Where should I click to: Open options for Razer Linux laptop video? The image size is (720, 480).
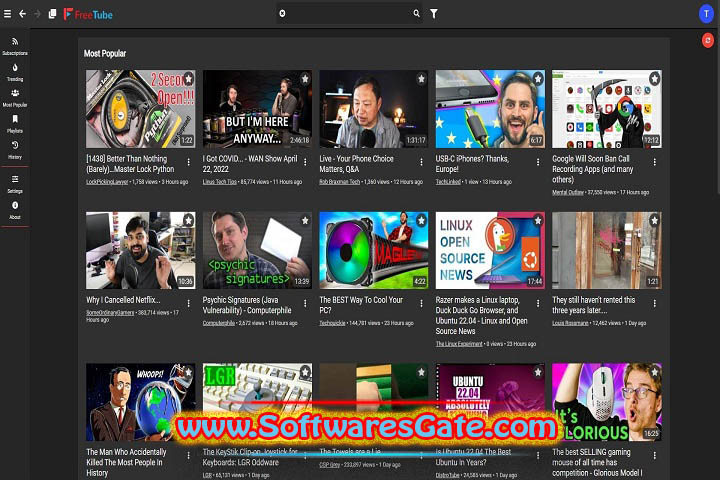click(538, 303)
